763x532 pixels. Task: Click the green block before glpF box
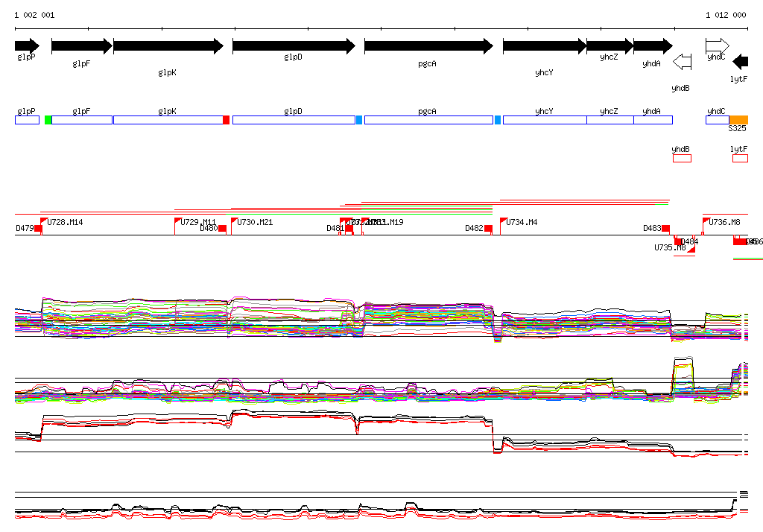(48, 120)
